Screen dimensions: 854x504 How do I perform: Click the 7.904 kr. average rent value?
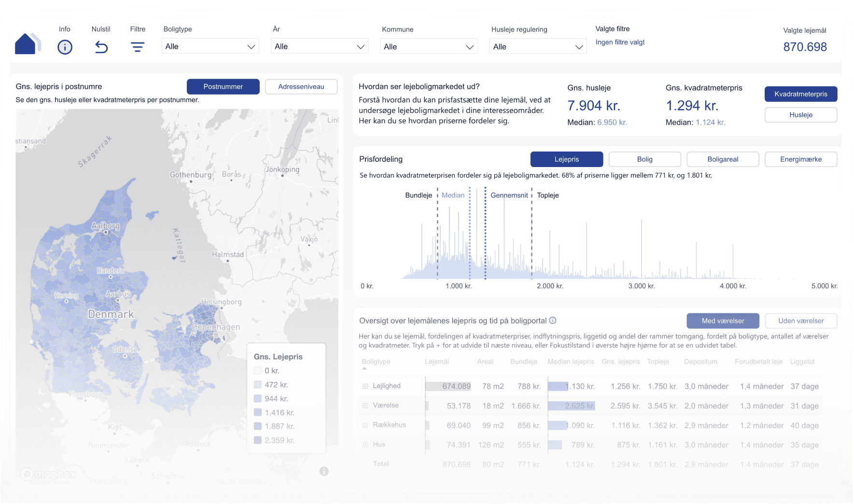pyautogui.click(x=594, y=106)
